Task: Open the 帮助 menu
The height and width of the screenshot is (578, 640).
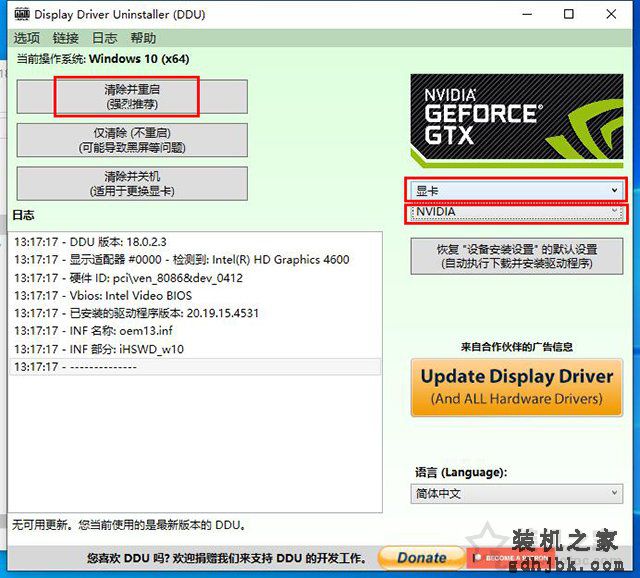Action: coord(143,38)
